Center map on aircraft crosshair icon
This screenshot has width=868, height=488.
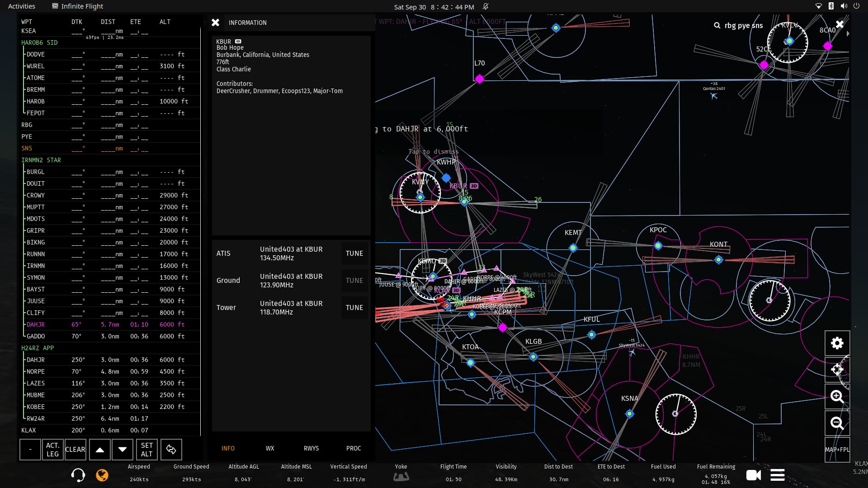click(837, 370)
